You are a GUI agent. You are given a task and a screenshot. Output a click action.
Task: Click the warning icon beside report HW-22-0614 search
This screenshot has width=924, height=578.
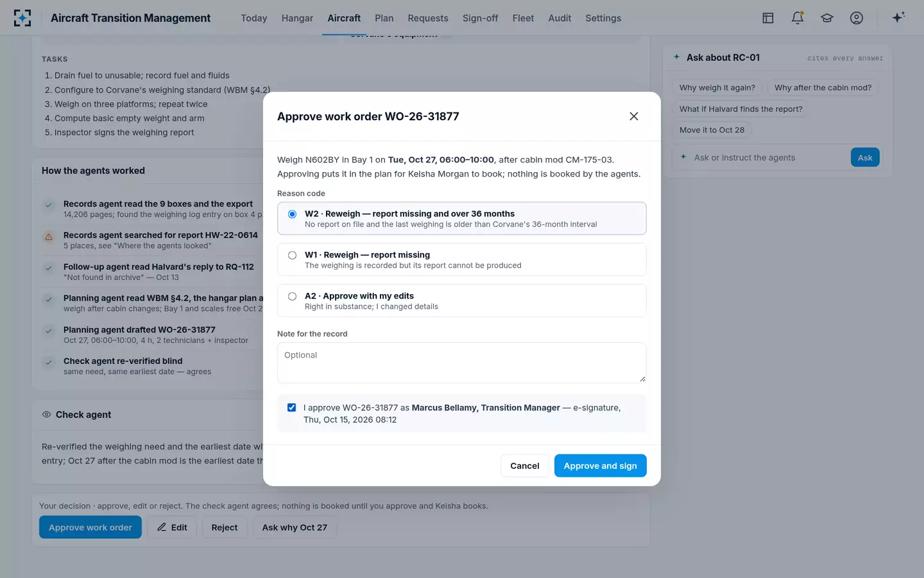tap(49, 237)
